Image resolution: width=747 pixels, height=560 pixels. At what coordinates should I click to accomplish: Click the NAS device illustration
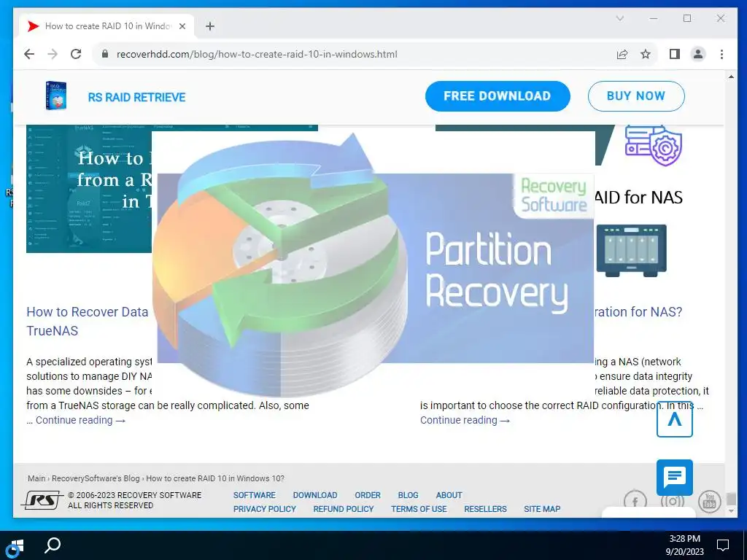tap(631, 251)
